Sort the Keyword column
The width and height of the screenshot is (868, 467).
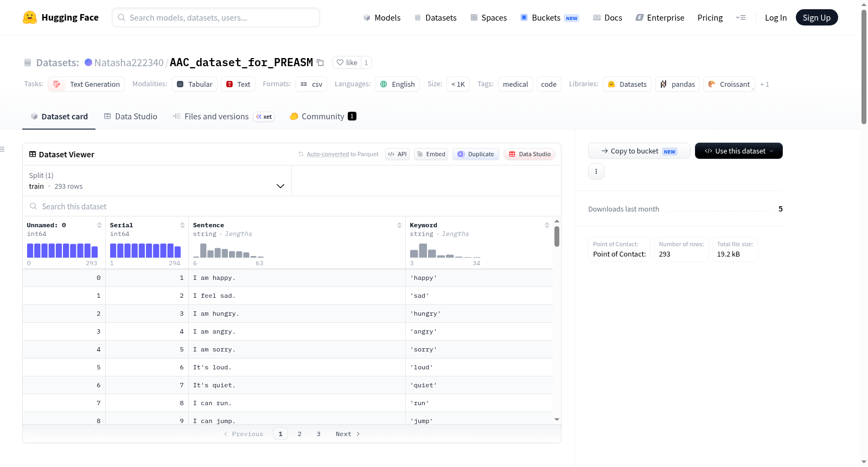(x=547, y=225)
